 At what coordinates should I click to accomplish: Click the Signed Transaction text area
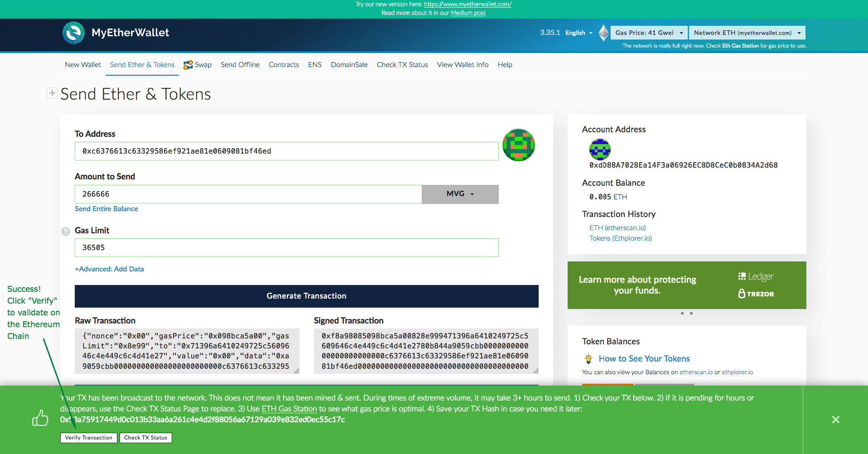(x=426, y=351)
